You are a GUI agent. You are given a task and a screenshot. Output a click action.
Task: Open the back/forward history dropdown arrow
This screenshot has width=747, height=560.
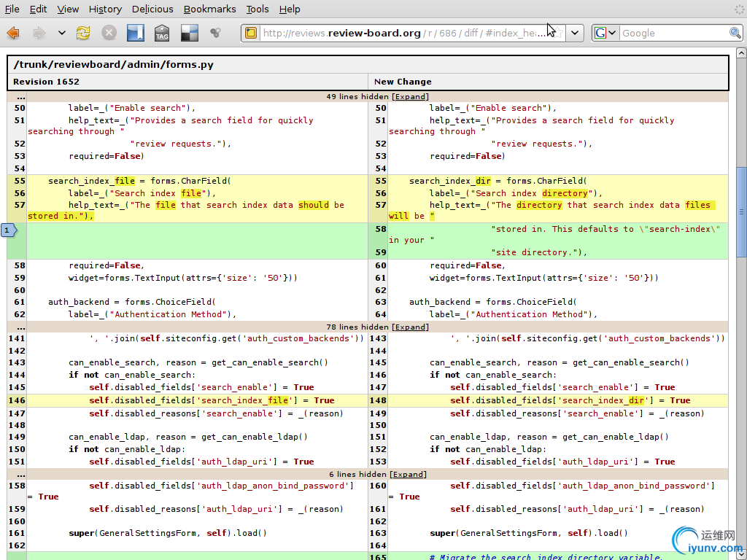tap(61, 33)
